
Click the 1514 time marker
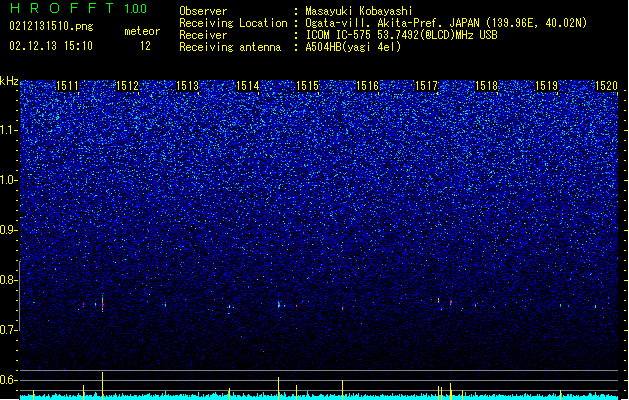pyautogui.click(x=248, y=86)
